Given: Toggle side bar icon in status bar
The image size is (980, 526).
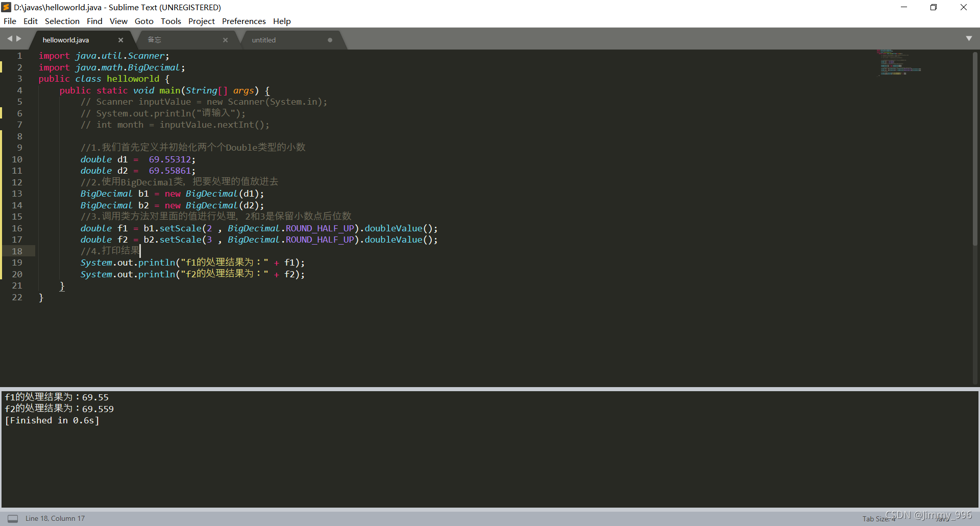Looking at the screenshot, I should (13, 518).
